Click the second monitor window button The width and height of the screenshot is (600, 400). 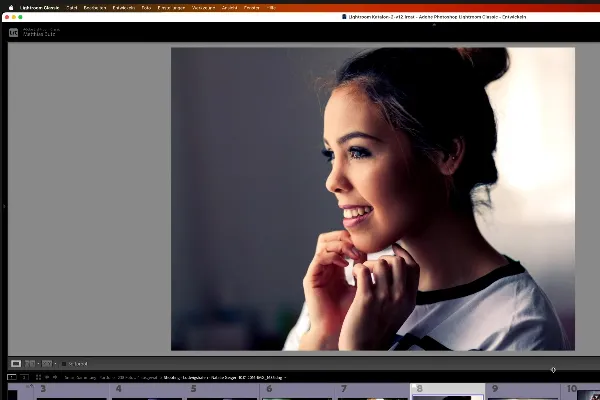pos(26,377)
